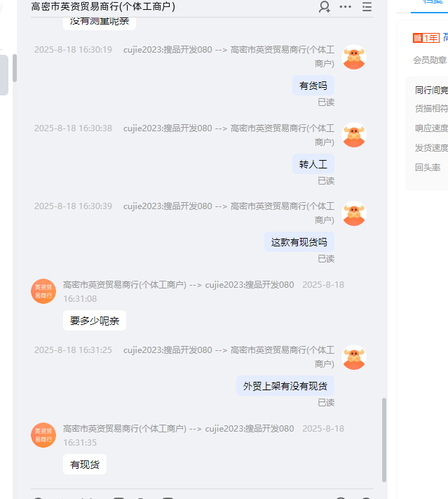Click the add contact icon in chat header
The image size is (448, 499).
point(324,7)
